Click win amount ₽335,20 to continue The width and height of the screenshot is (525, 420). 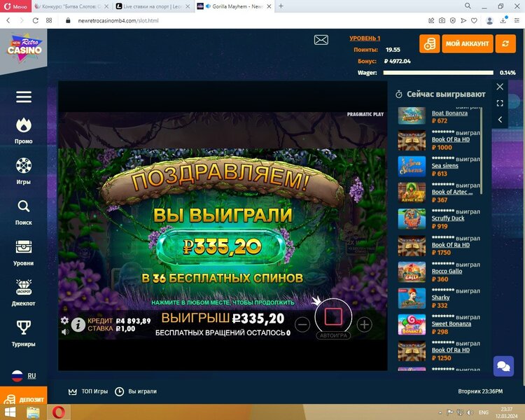pyautogui.click(x=222, y=247)
